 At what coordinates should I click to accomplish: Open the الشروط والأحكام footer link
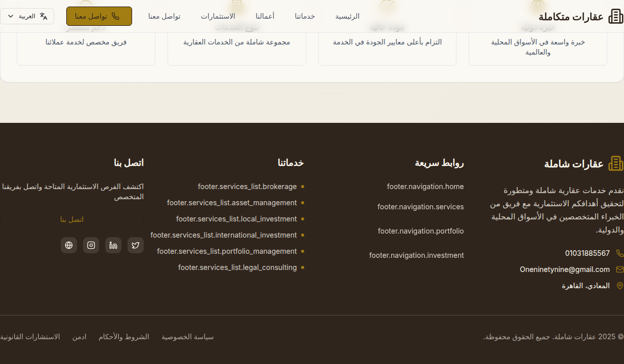point(123,337)
